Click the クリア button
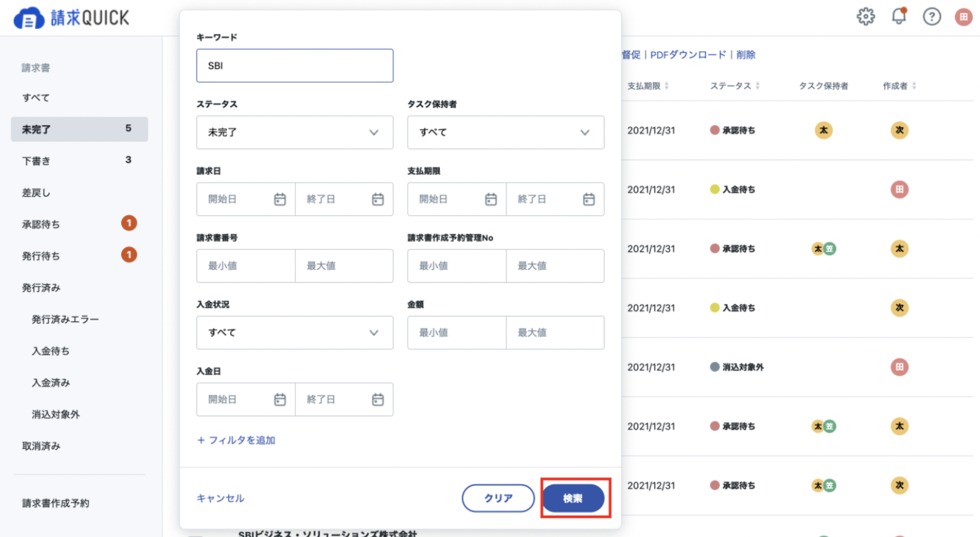Viewport: 980px width, 537px height. pyautogui.click(x=498, y=498)
